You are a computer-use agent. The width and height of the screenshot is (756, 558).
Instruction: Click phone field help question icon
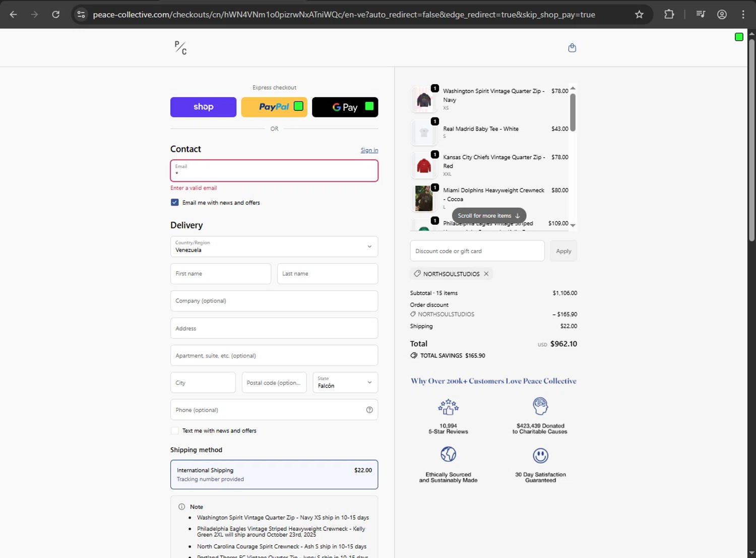[x=369, y=410]
